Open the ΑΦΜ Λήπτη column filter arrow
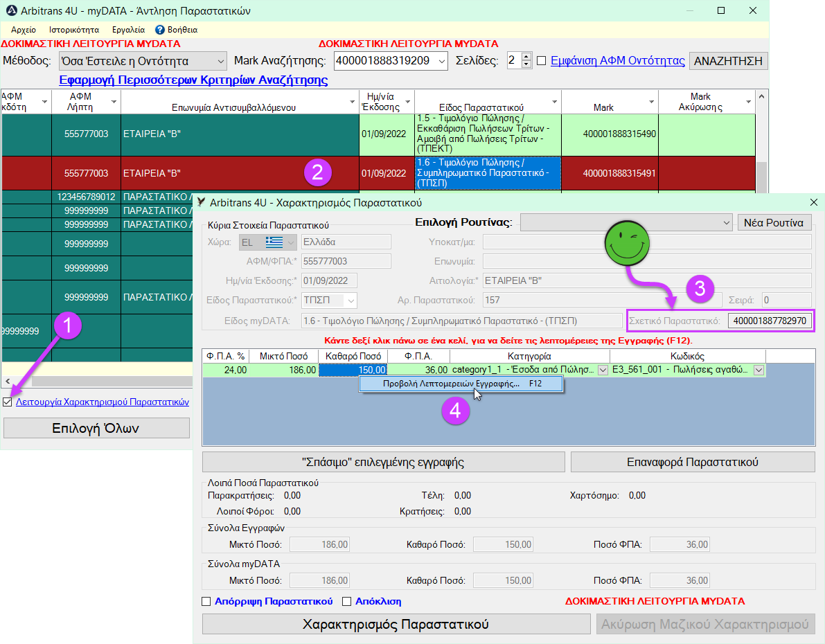 pyautogui.click(x=114, y=102)
